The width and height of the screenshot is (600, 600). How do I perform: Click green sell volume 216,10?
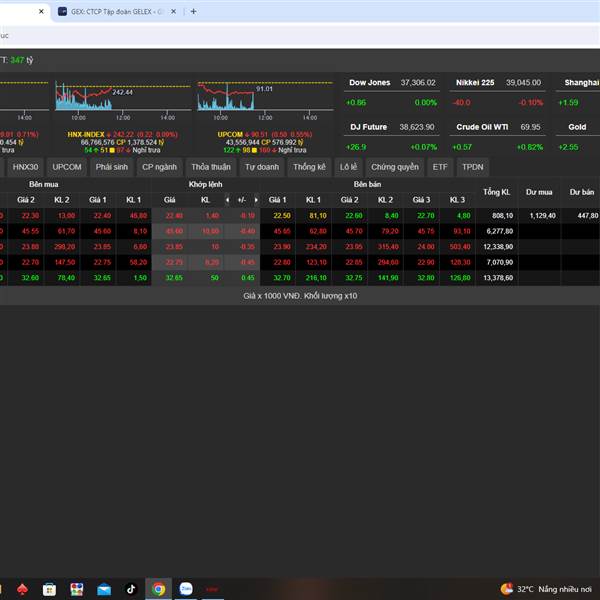[316, 278]
